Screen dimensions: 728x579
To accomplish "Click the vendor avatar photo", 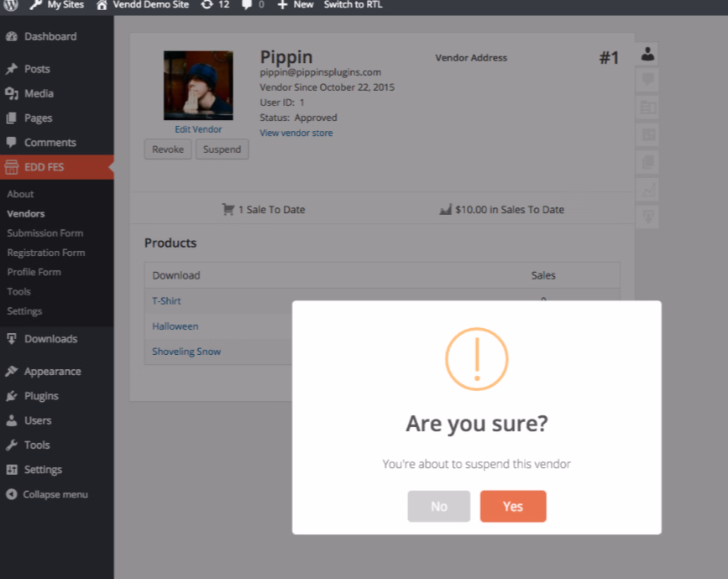I will pos(198,86).
